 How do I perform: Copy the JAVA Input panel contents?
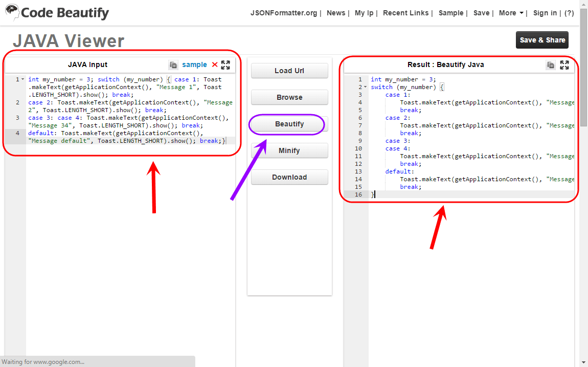(x=173, y=65)
